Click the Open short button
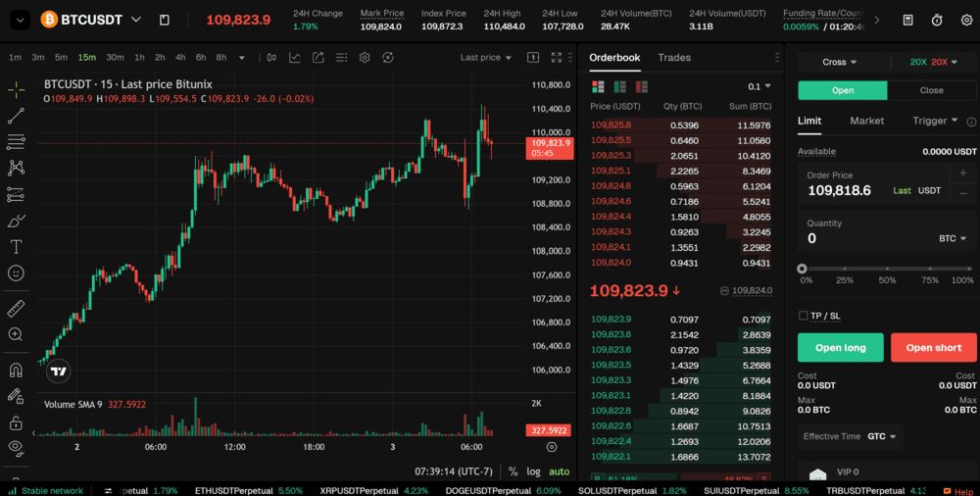 933,348
